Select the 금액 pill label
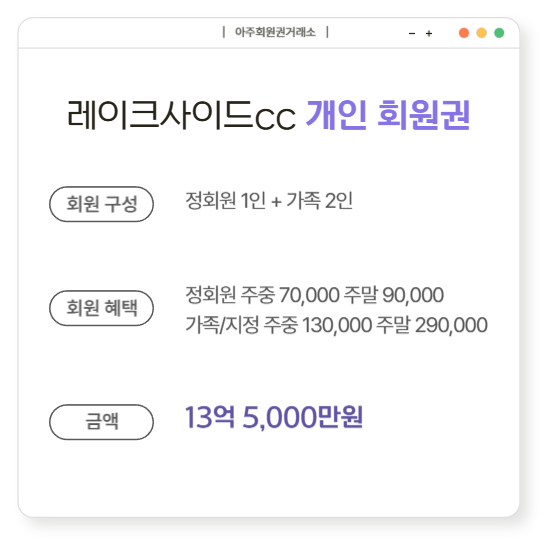 click(101, 422)
